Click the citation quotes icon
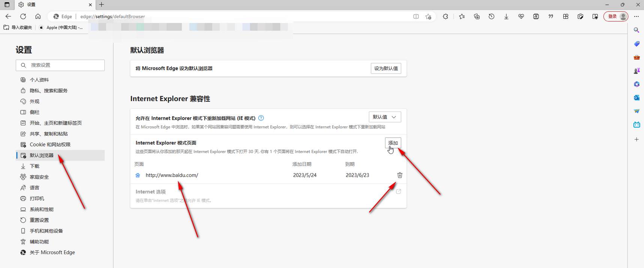644x268 pixels. 551,17
